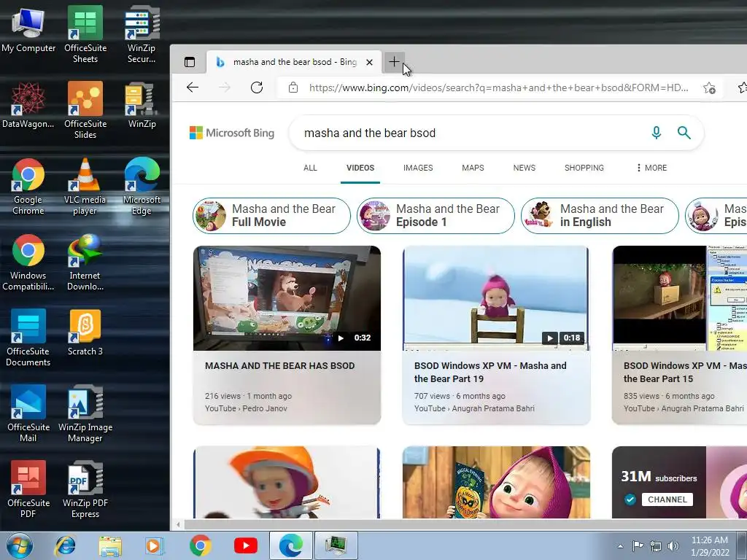
Task: Launch VLC media player shortcut
Action: (85, 186)
